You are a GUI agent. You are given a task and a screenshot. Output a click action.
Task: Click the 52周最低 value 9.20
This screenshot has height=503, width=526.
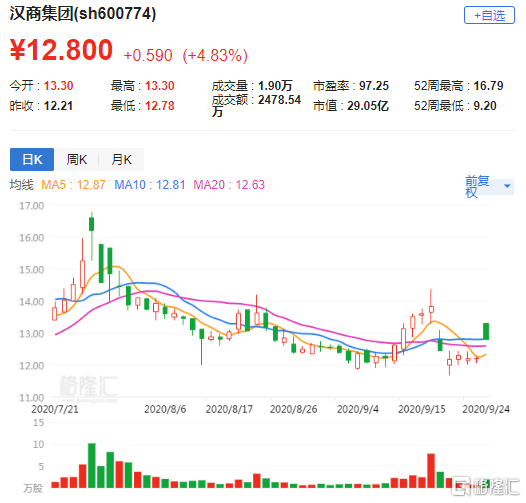[x=485, y=106]
